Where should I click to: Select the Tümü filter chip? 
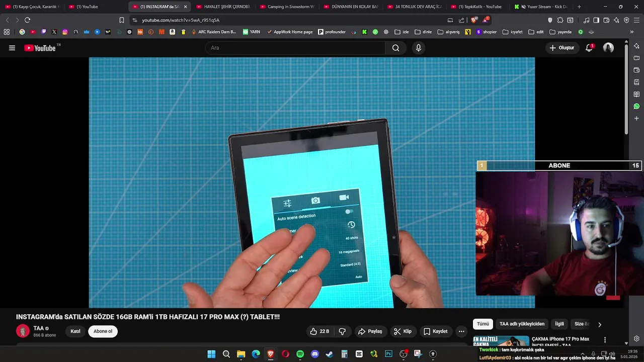pyautogui.click(x=482, y=324)
